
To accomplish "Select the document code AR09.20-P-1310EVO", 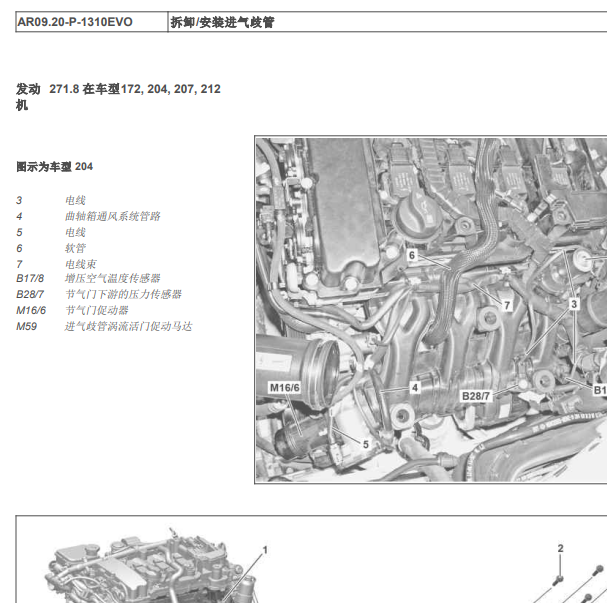I will coord(75,22).
